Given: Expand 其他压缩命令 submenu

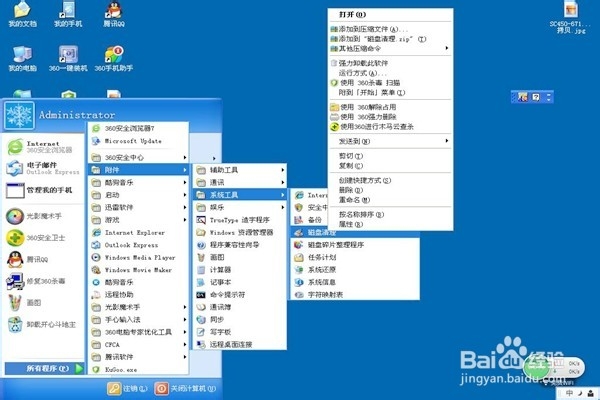Looking at the screenshot, I should (390, 49).
